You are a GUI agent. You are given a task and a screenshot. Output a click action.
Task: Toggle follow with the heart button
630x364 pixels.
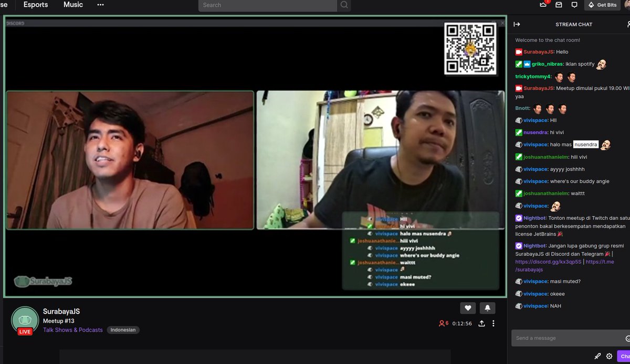[468, 308]
